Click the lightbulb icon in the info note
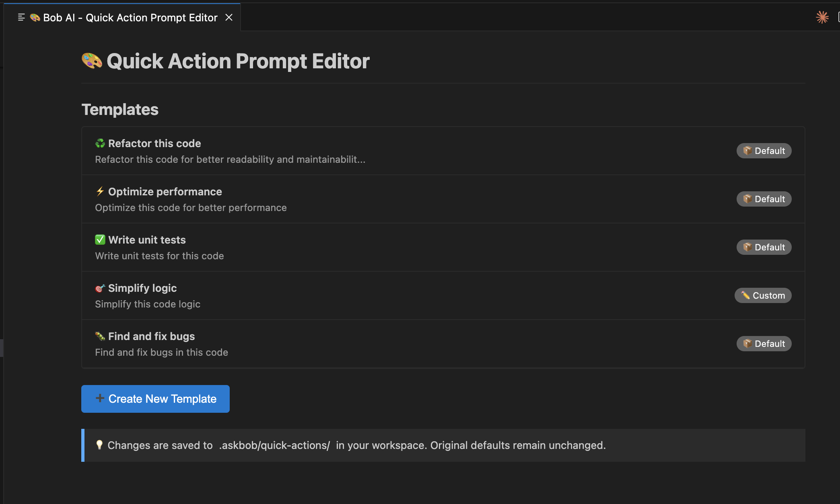This screenshot has width=840, height=504. click(99, 445)
